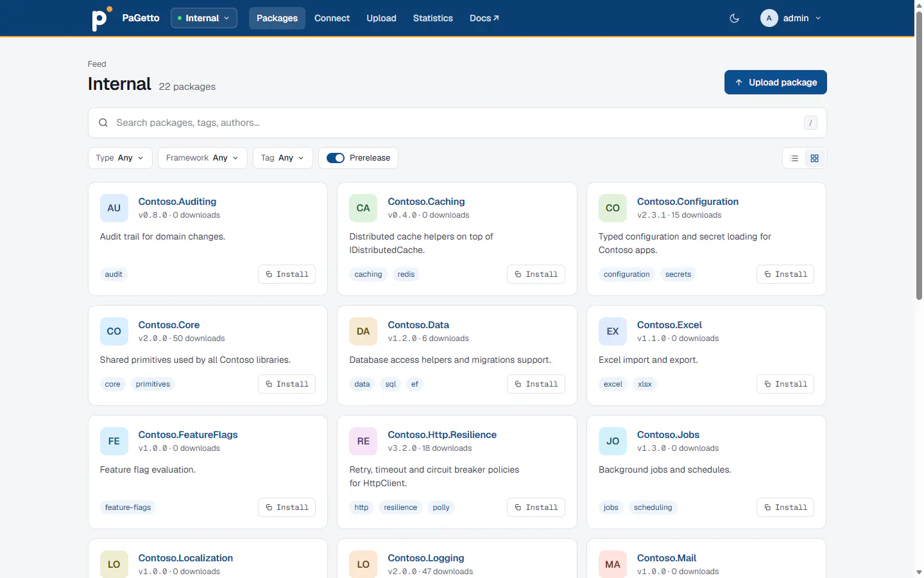Click the Contoso.Logging LO package icon
The height and width of the screenshot is (578, 924).
(363, 565)
